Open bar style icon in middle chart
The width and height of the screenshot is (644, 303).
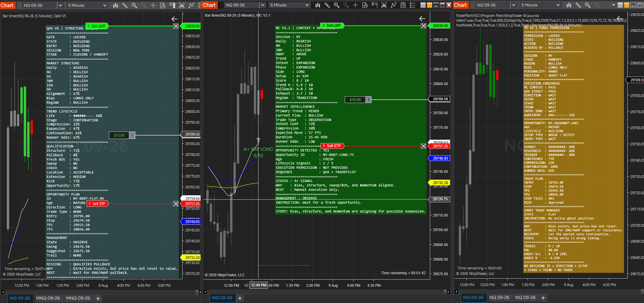(317, 5)
